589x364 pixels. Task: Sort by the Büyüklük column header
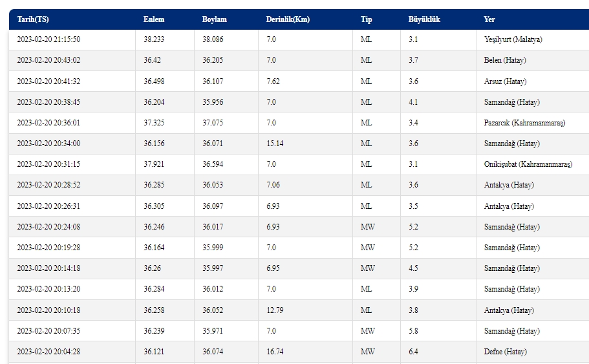coord(425,19)
